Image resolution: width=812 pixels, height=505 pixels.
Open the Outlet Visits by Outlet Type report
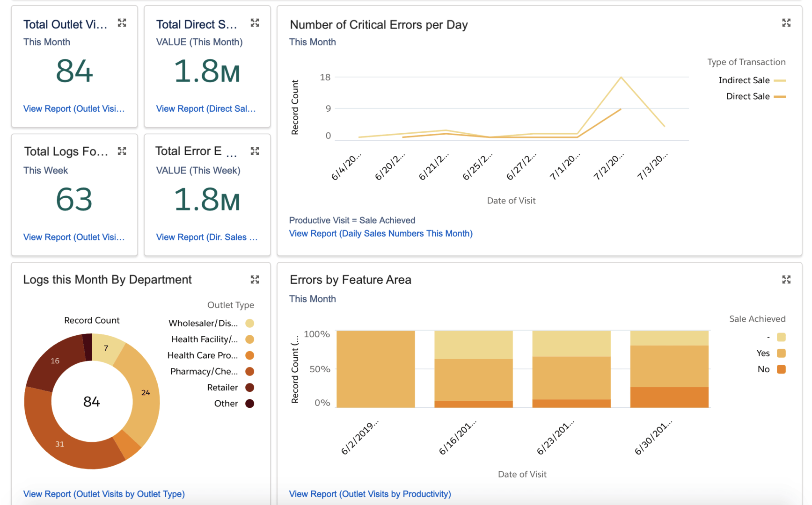(x=104, y=494)
